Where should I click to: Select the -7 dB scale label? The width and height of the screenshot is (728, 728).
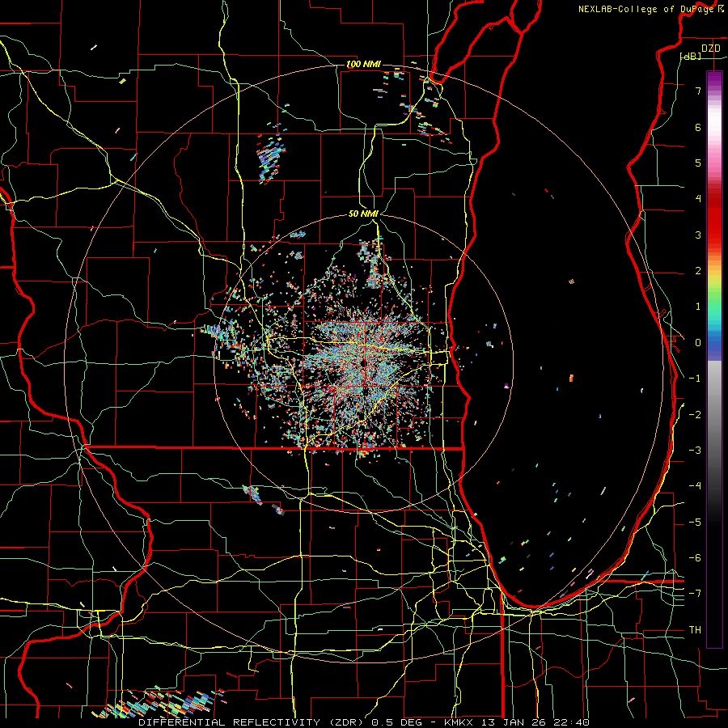click(x=695, y=594)
